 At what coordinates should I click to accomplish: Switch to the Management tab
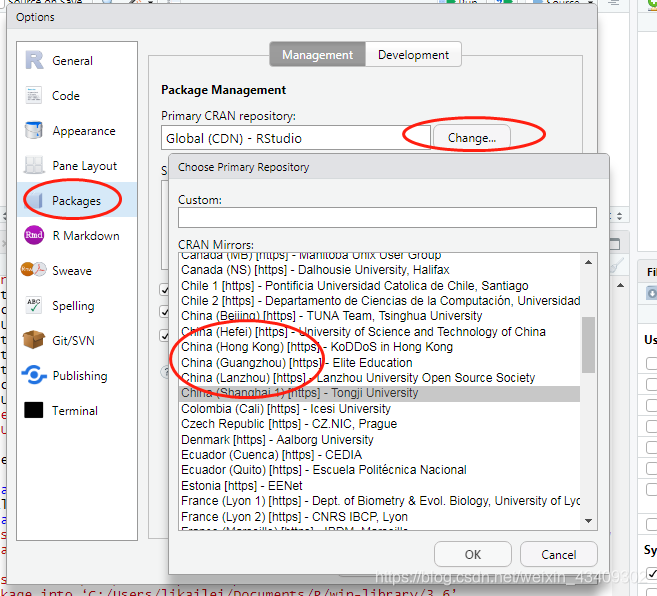click(318, 54)
